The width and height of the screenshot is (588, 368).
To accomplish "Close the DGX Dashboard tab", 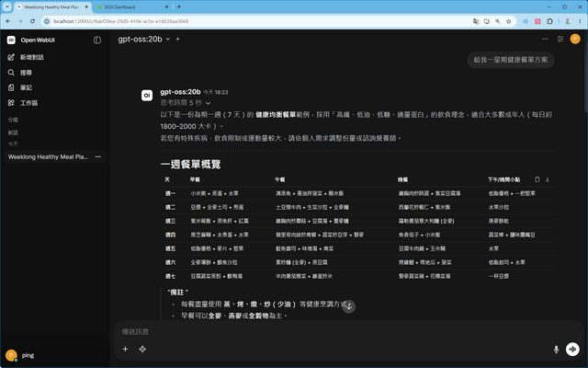I will tap(166, 6).
